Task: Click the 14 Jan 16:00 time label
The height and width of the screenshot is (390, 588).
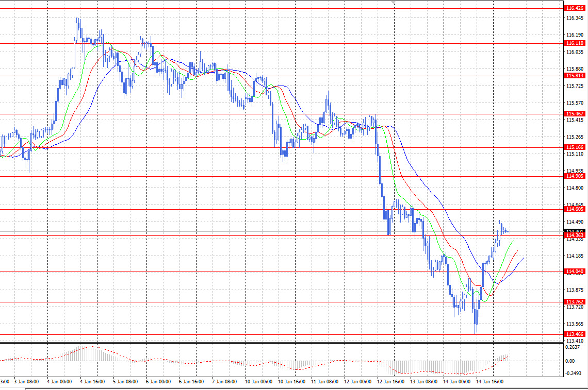Action: click(489, 382)
